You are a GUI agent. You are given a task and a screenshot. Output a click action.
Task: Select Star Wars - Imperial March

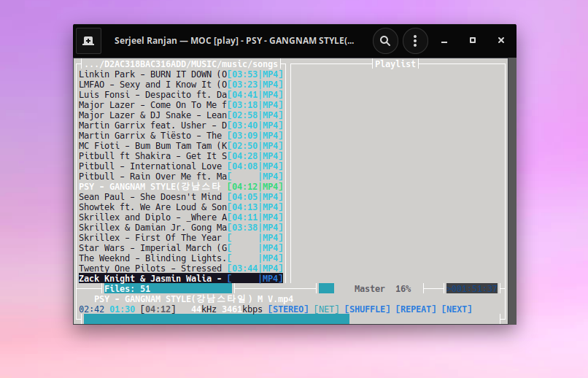pyautogui.click(x=181, y=248)
